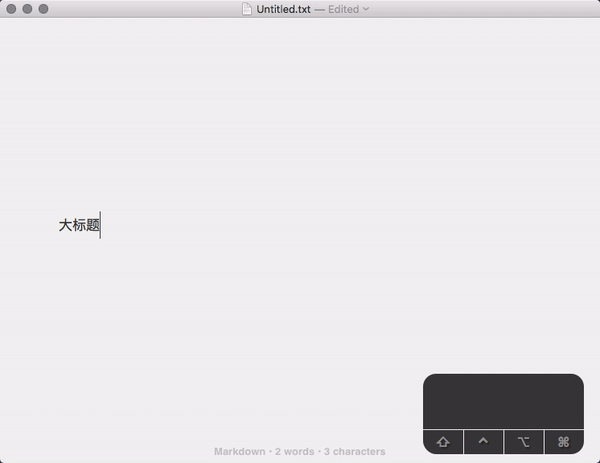Viewport: 600px width, 463px height.
Task: Click empty title bar space at right
Action: click(500, 9)
